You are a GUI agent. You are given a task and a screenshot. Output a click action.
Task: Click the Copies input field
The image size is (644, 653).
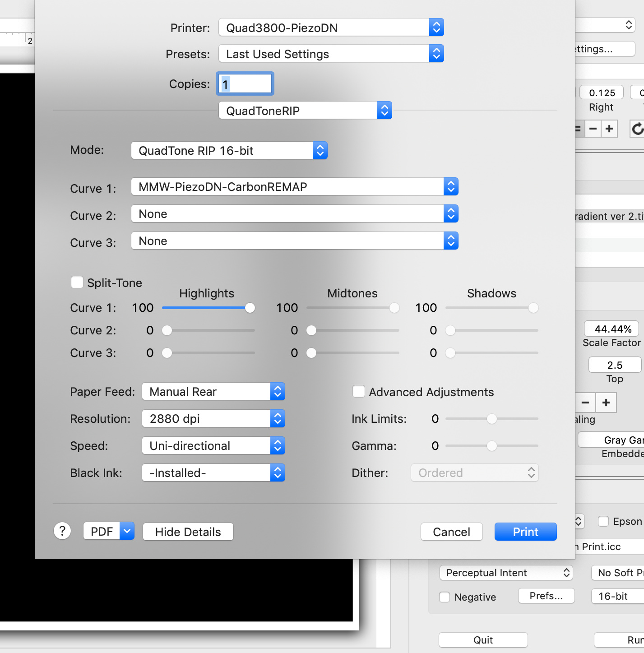pyautogui.click(x=245, y=84)
